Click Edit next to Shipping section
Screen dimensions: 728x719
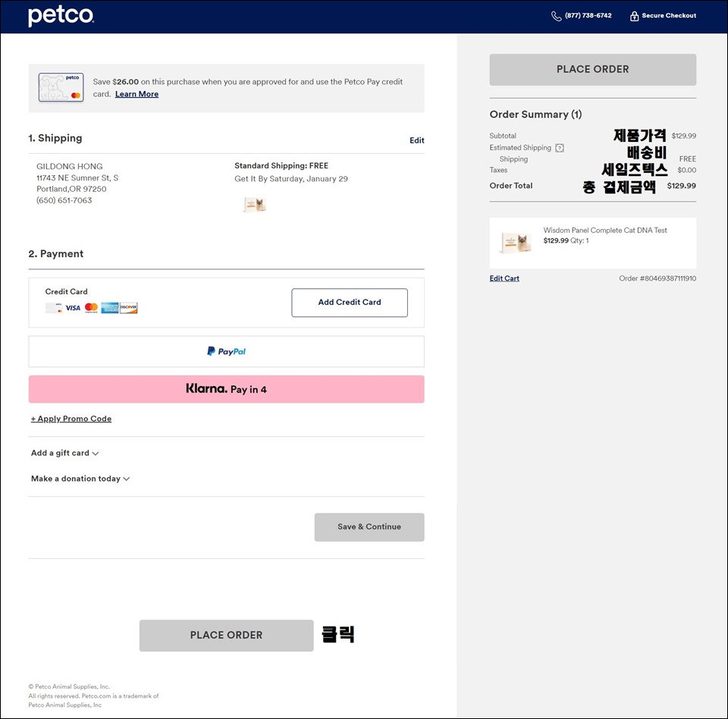[x=416, y=140]
